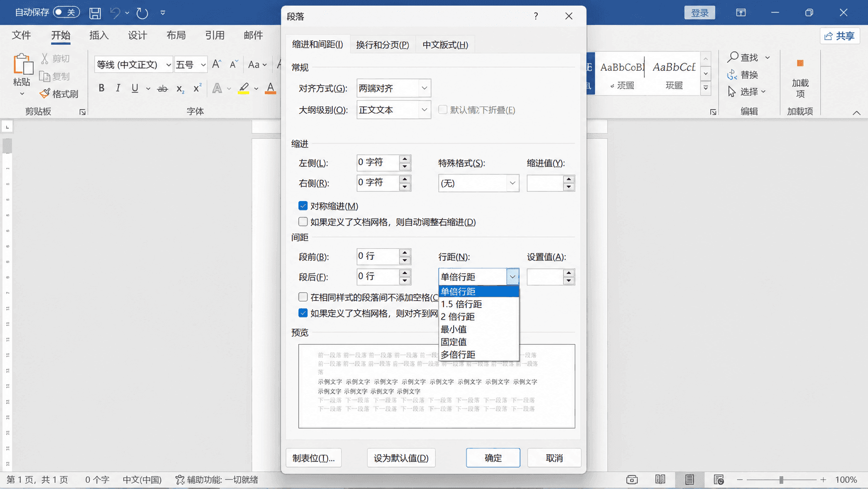Viewport: 868px width, 489px height.
Task: Click the Share (共享) button
Action: tap(839, 36)
